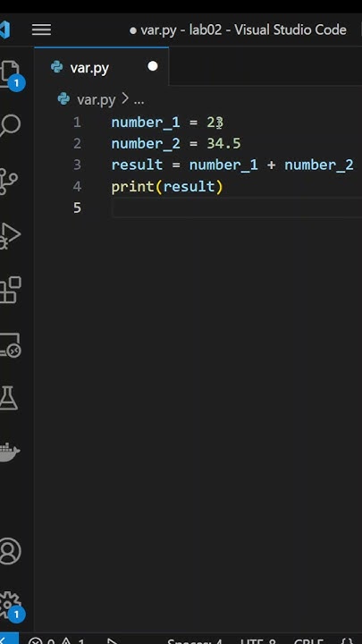Open the Accounts menu
The width and height of the screenshot is (362, 644).
(x=9, y=551)
